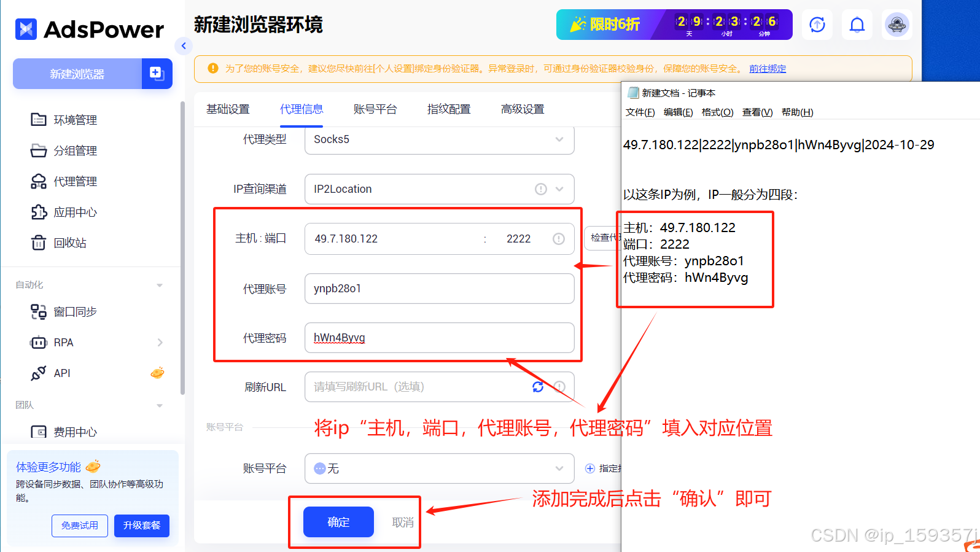The height and width of the screenshot is (552, 980).
Task: Click the port field with 2222
Action: tap(519, 239)
